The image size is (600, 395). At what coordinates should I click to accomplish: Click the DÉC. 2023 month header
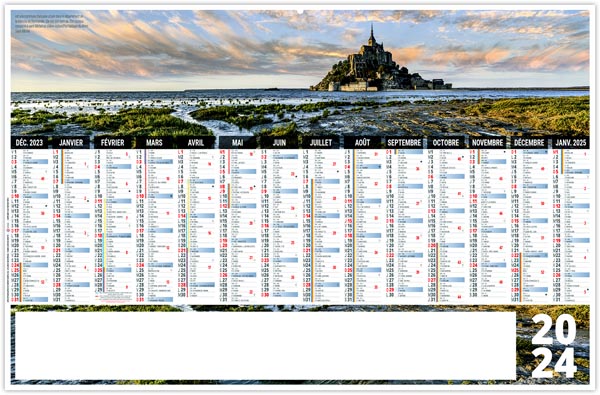(x=29, y=143)
